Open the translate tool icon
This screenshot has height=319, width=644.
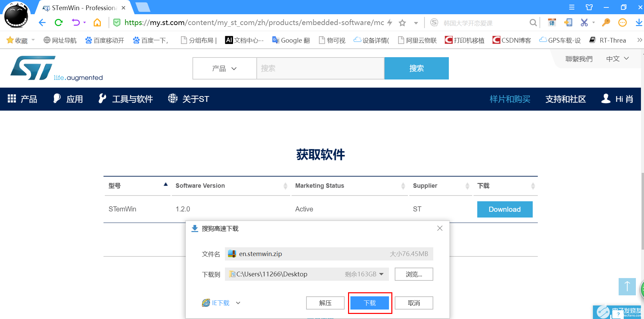[552, 23]
